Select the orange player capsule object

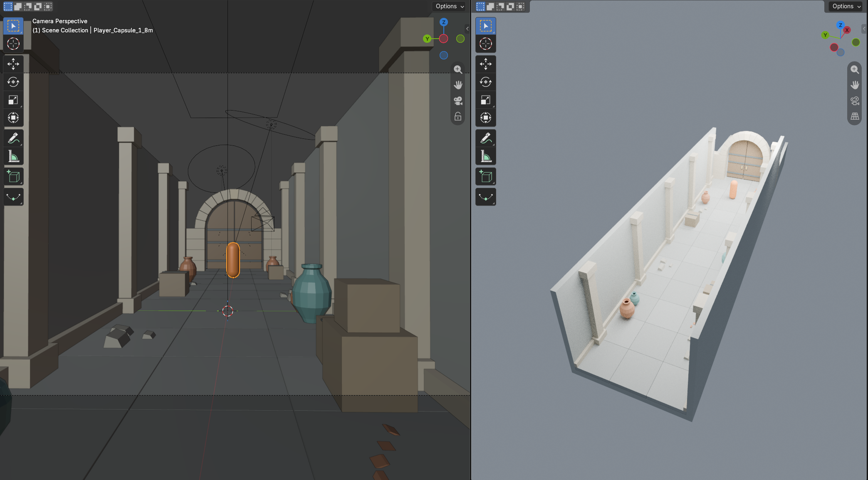click(233, 260)
